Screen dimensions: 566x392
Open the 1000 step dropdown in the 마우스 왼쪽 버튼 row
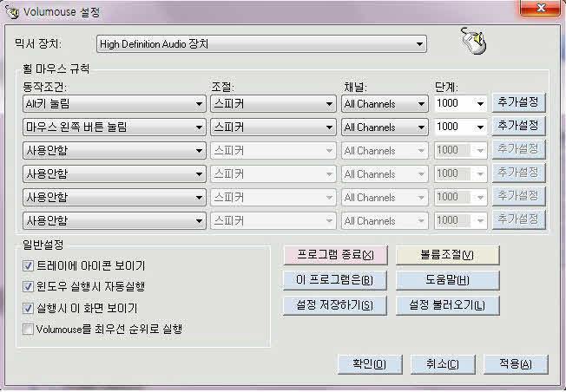461,127
